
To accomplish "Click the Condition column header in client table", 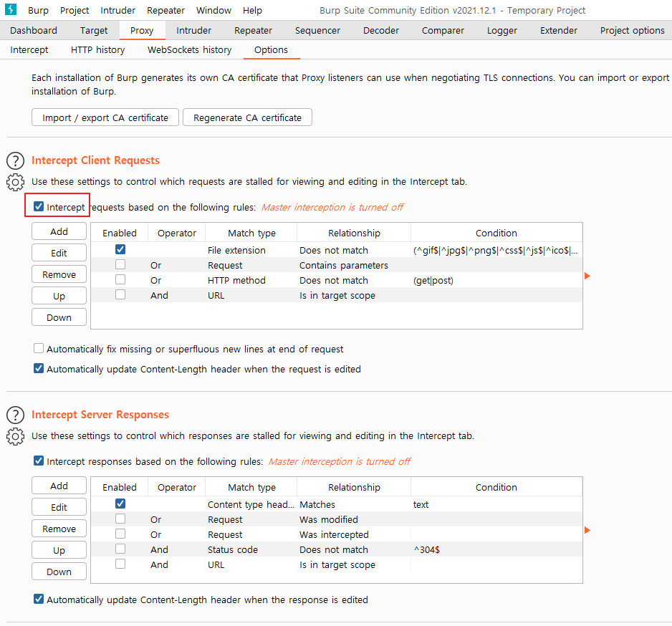I will 496,233.
